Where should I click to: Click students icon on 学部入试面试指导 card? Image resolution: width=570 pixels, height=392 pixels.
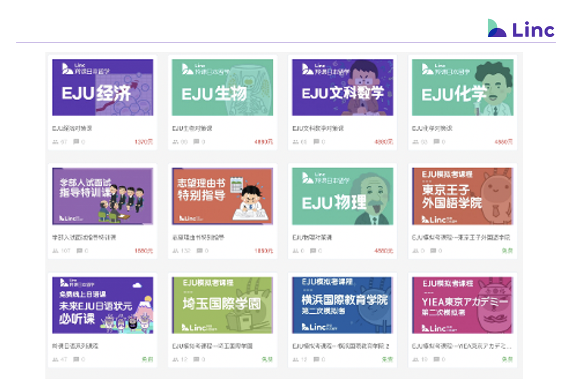55,251
